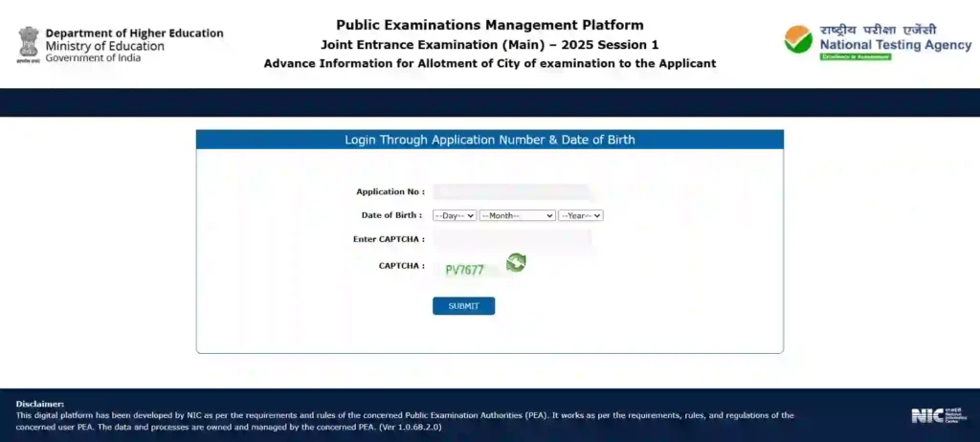Click the Hindi text above National Testing Agency
Image resolution: width=980 pixels, height=442 pixels.
pyautogui.click(x=879, y=30)
